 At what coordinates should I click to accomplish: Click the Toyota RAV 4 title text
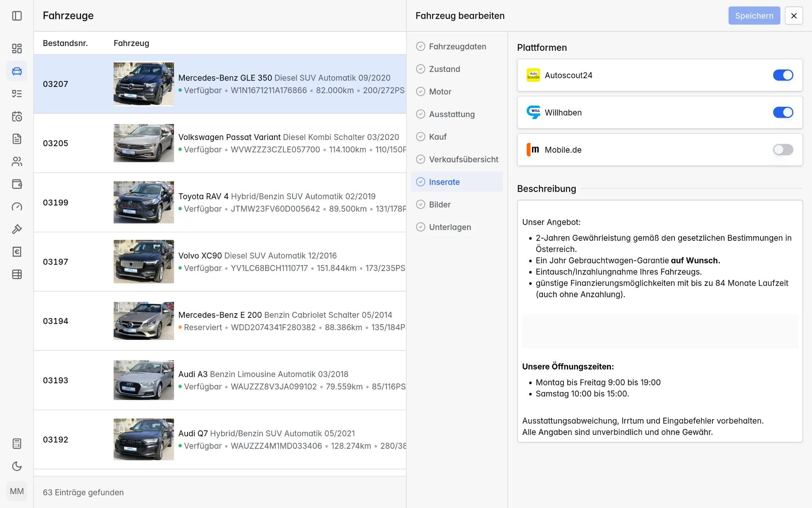pos(203,196)
